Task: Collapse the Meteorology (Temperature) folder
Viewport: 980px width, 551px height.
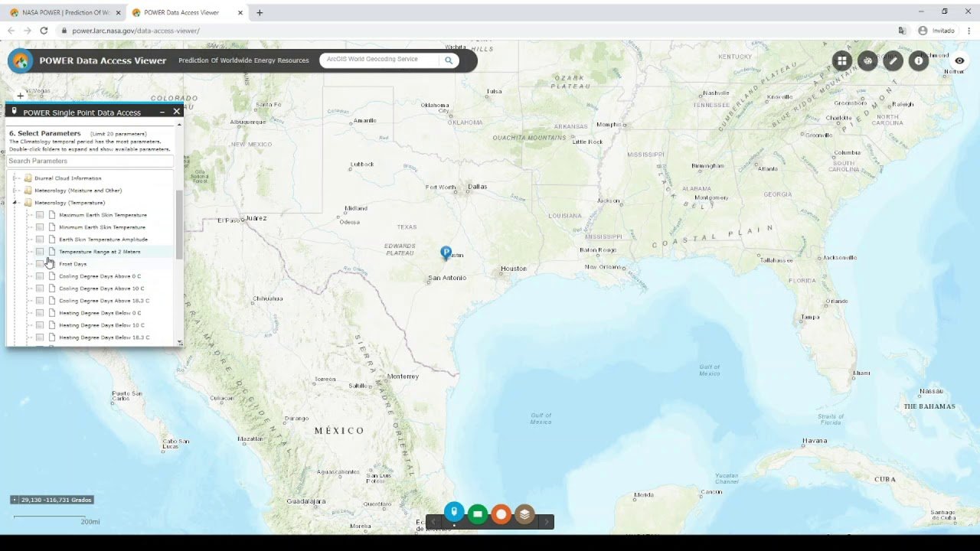Action: tap(15, 203)
